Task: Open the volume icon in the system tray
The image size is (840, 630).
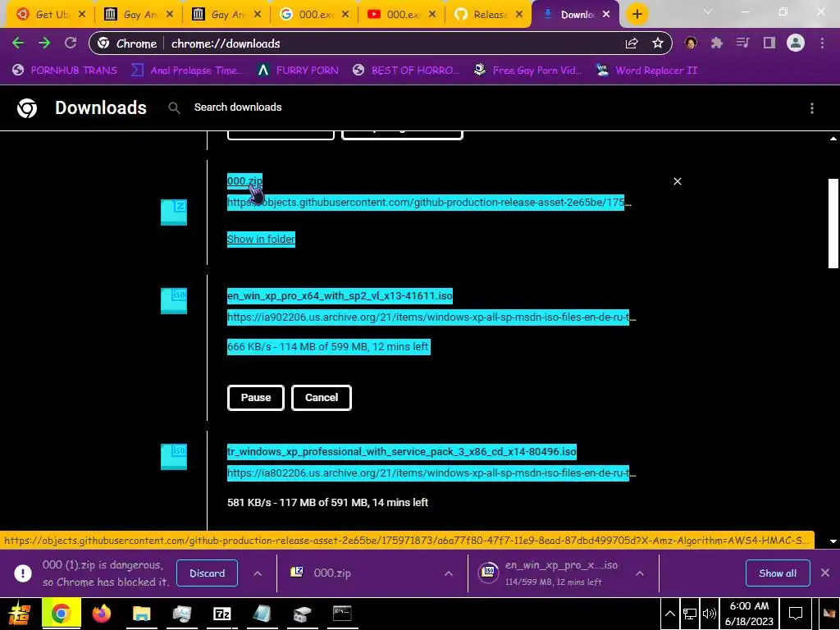Action: click(710, 614)
